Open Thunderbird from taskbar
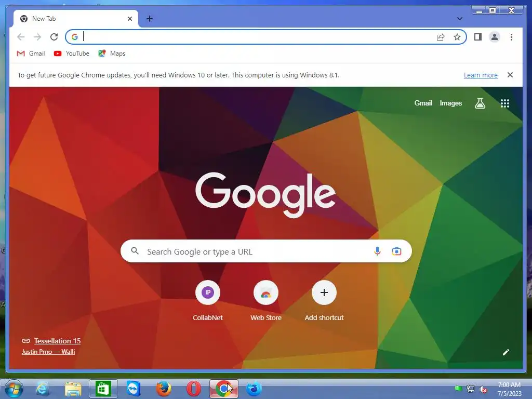Screen dimensions: 532x399 pos(254,389)
